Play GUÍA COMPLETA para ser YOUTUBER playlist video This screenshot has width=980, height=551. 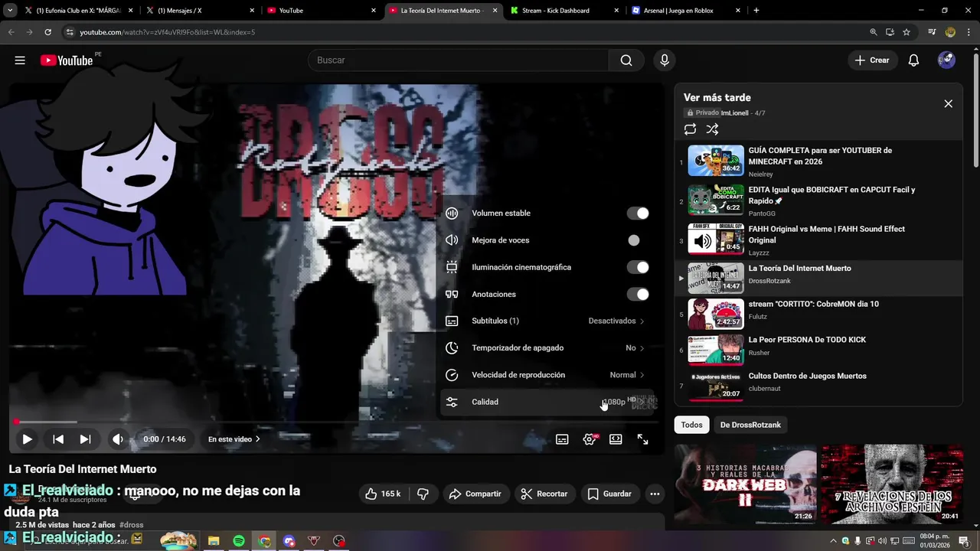[818, 161]
